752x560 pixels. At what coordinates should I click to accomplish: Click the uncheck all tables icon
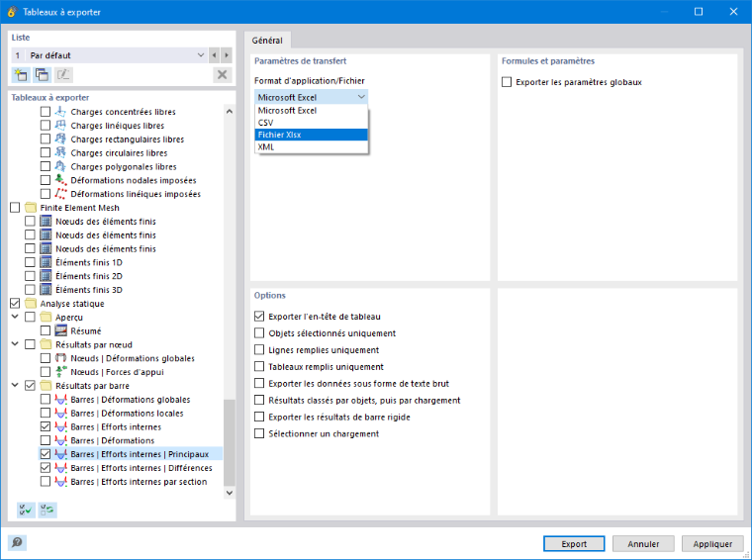pyautogui.click(x=47, y=511)
